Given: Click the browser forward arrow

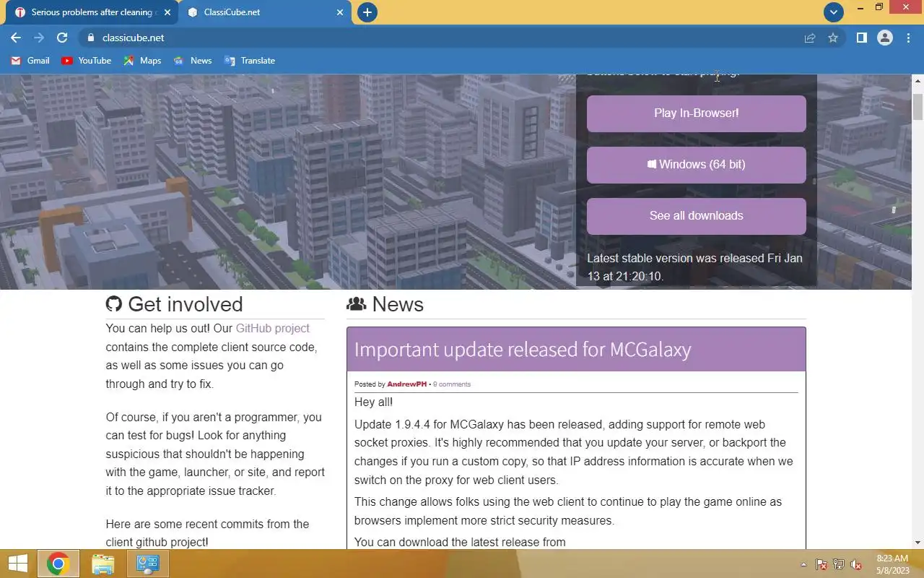Looking at the screenshot, I should 39,38.
